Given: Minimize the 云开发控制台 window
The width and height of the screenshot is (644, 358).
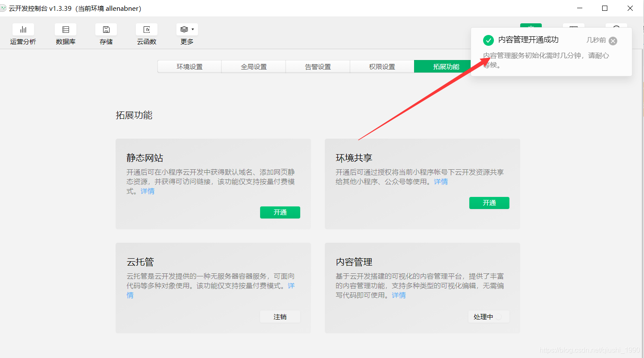Looking at the screenshot, I should pos(580,8).
